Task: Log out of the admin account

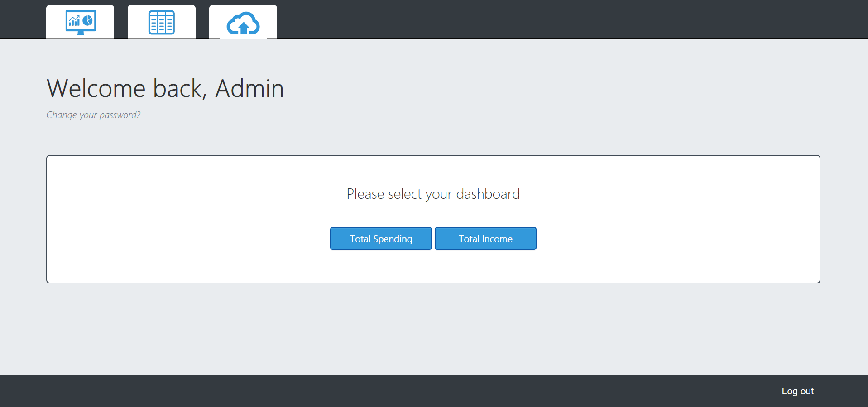Action: (797, 391)
